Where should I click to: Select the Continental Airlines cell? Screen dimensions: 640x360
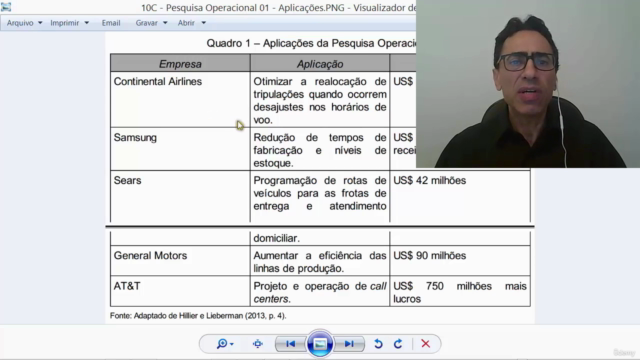click(180, 100)
